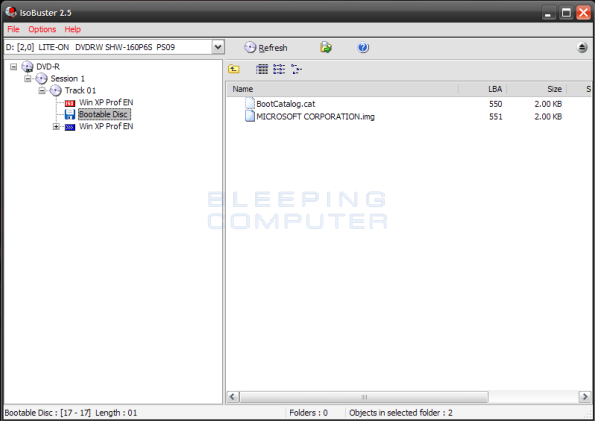This screenshot has width=595, height=421.
Task: Click the MICROSOFT CORPORATION.img file icon
Action: pyautogui.click(x=250, y=116)
